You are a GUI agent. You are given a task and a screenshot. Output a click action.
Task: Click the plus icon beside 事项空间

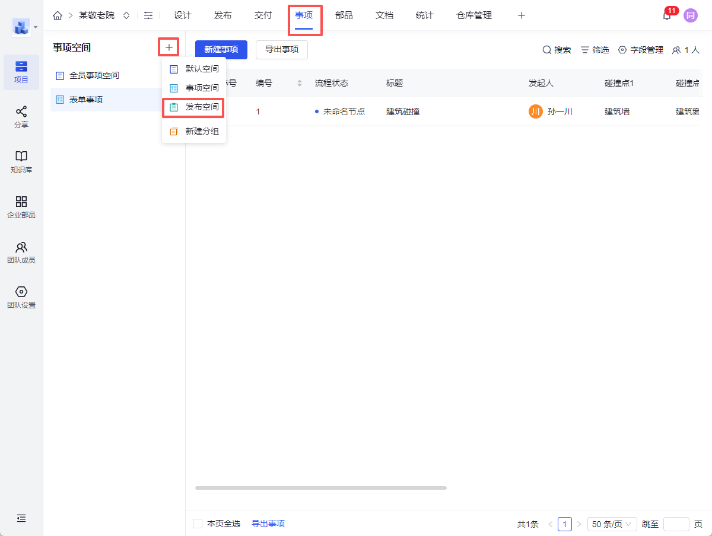pyautogui.click(x=168, y=47)
